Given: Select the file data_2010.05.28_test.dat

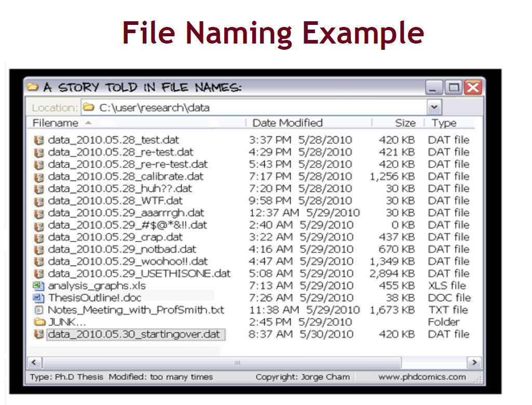Looking at the screenshot, I should point(113,140).
